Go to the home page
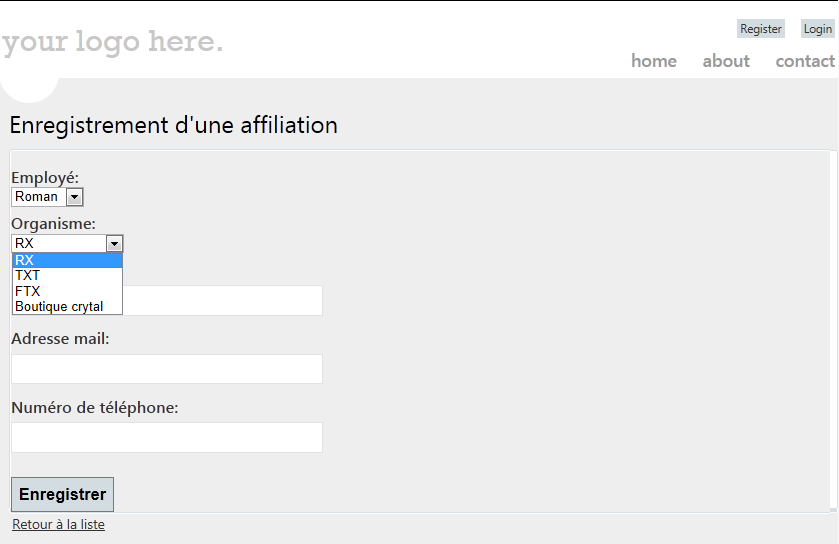The image size is (839, 544). [653, 61]
